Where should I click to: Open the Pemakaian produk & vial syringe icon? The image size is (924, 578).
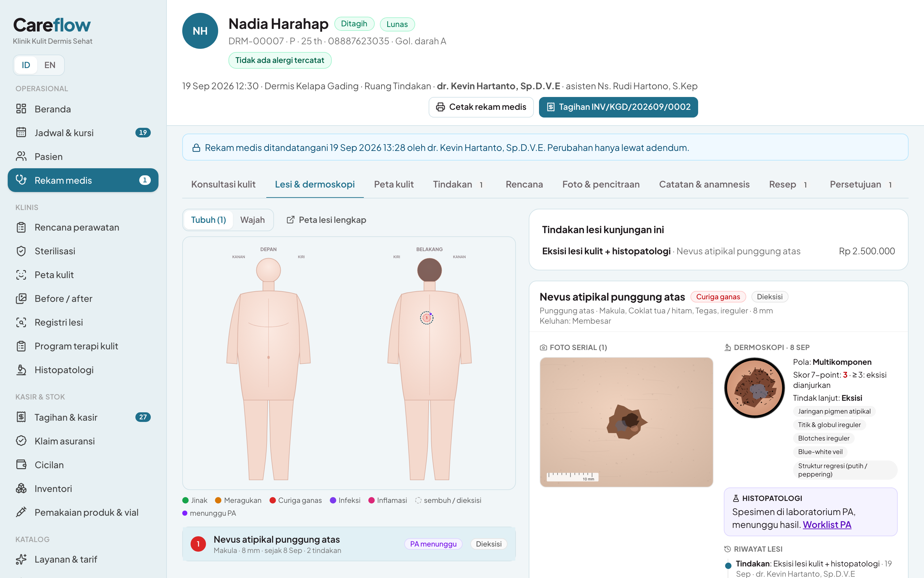(21, 512)
